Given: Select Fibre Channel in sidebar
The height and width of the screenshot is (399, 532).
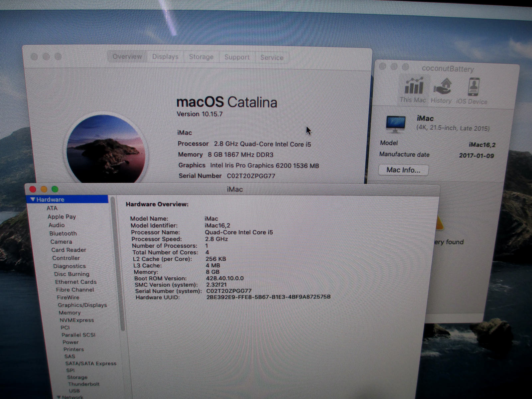Looking at the screenshot, I should click(x=75, y=290).
